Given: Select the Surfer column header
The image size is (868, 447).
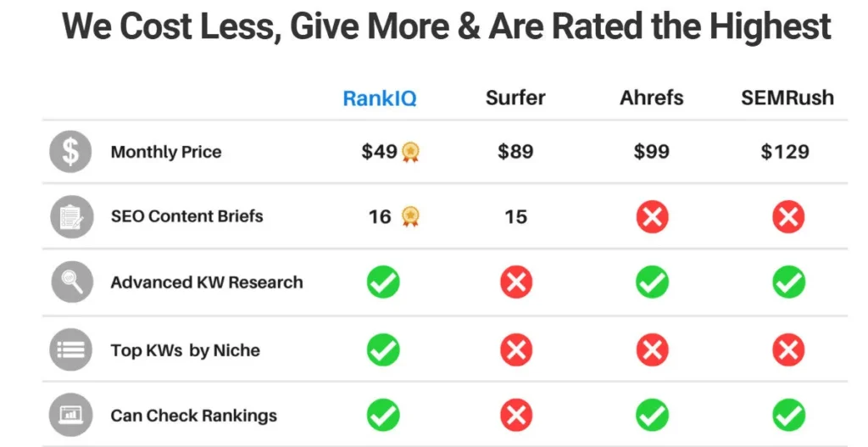Looking at the screenshot, I should click(515, 98).
